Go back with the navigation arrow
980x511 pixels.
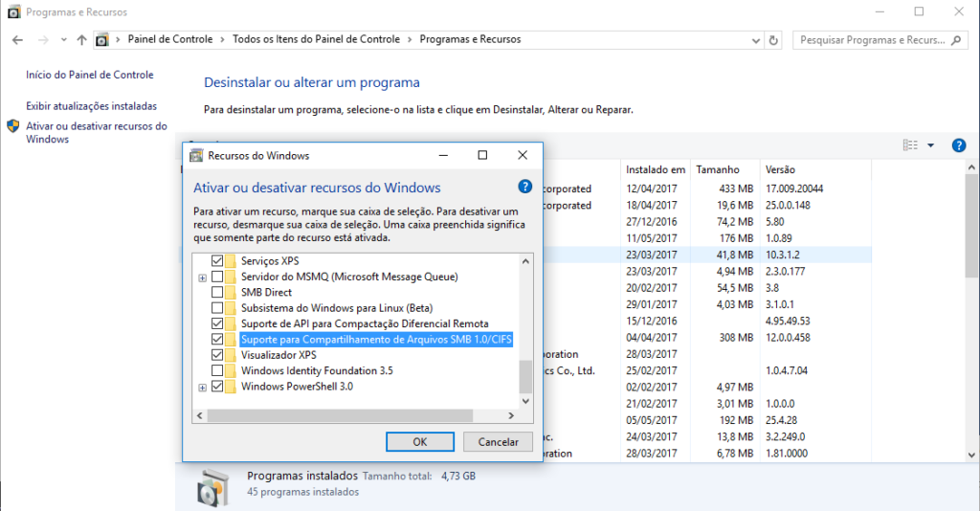click(17, 40)
